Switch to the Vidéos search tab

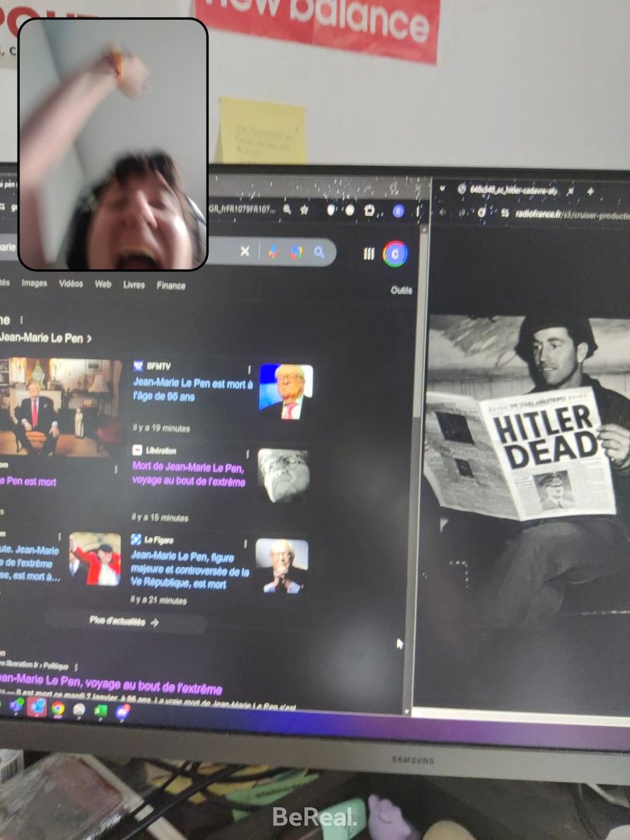(x=71, y=283)
